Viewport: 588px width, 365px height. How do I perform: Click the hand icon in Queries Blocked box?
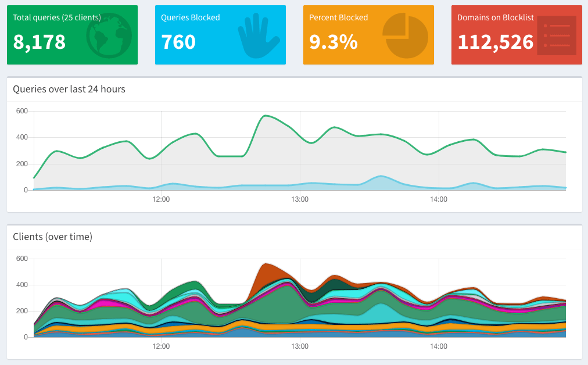pyautogui.click(x=259, y=36)
